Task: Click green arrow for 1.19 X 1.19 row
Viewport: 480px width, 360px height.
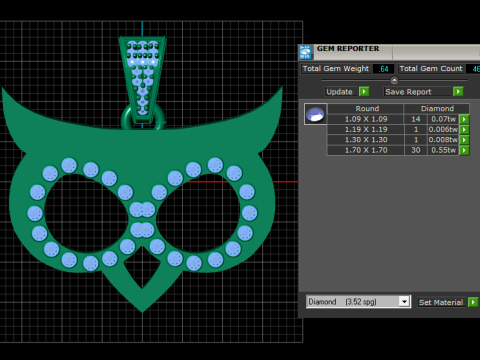Action: click(x=464, y=129)
